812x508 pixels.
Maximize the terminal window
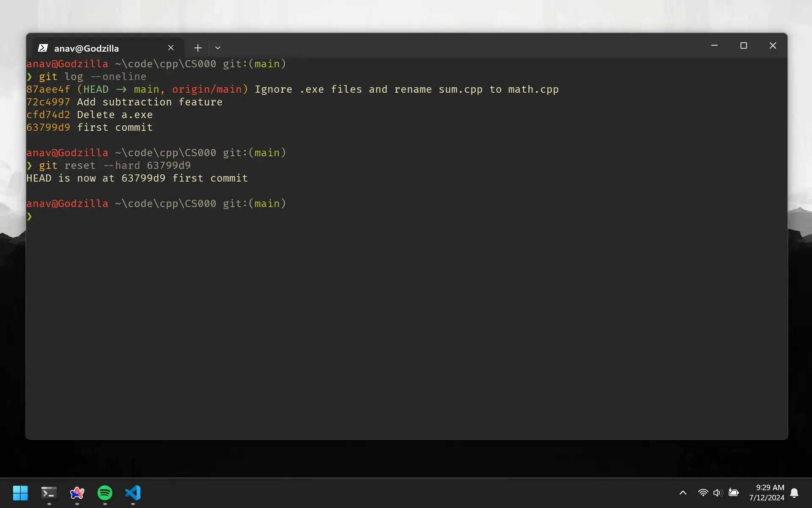click(743, 45)
